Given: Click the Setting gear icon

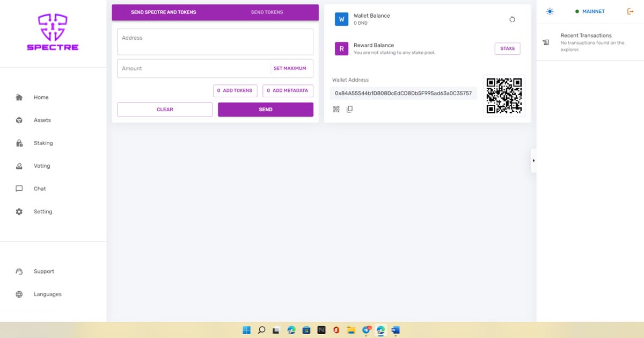Looking at the screenshot, I should pos(19,212).
